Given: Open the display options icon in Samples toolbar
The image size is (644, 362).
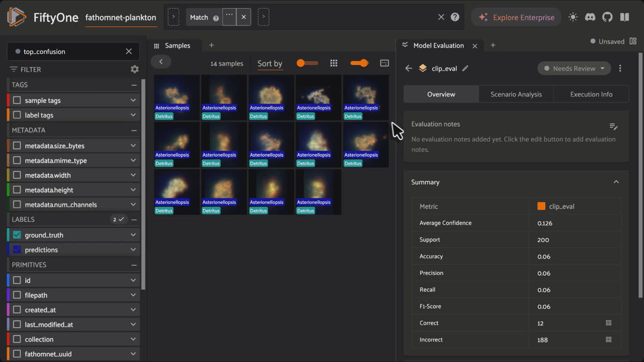Looking at the screenshot, I should pyautogui.click(x=384, y=63).
